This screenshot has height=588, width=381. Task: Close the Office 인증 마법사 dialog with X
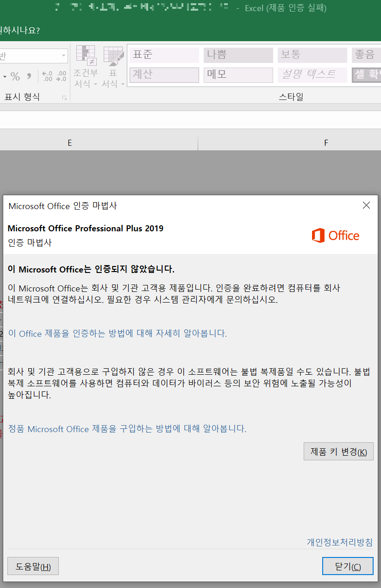pyautogui.click(x=366, y=205)
